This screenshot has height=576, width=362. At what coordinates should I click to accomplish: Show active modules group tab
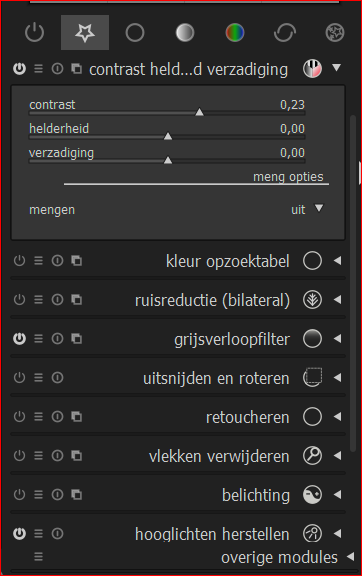[35, 32]
